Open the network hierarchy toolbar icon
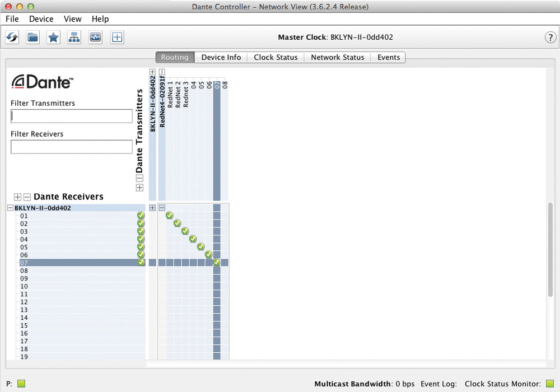The width and height of the screenshot is (560, 392). [x=74, y=38]
